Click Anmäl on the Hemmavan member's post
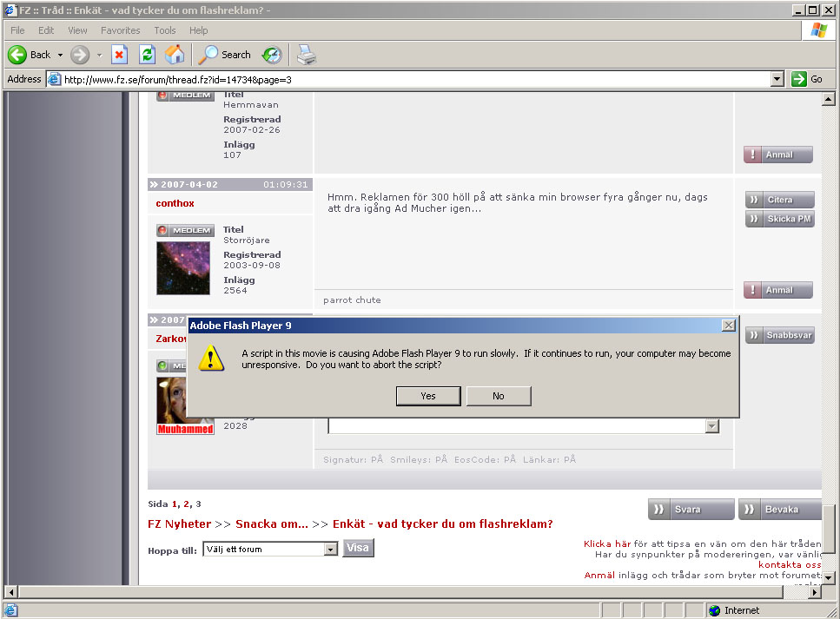 pyautogui.click(x=777, y=155)
